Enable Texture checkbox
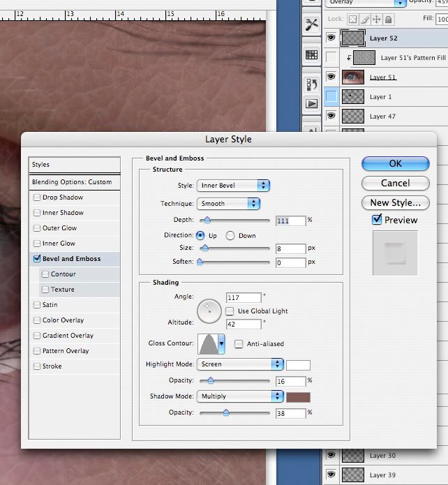 pyautogui.click(x=45, y=290)
